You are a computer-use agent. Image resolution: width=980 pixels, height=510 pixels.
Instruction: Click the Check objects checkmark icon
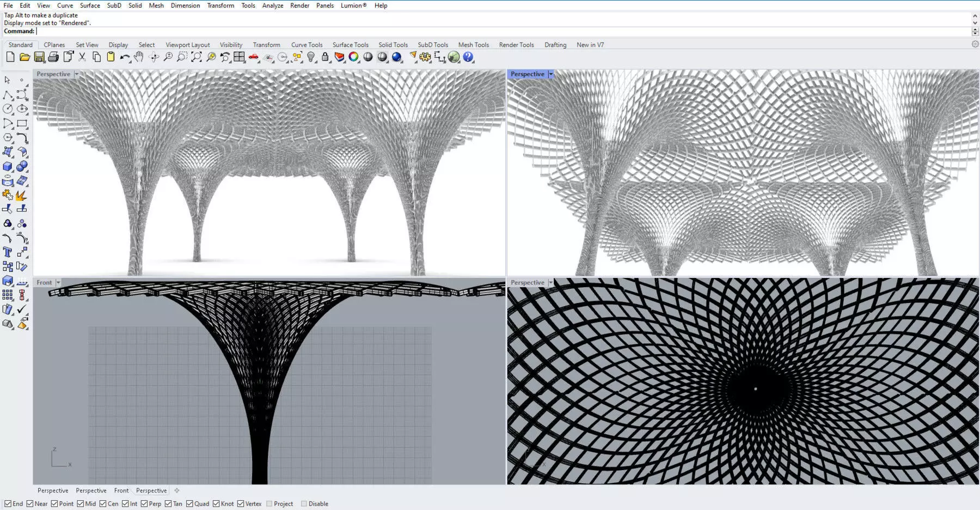(x=22, y=309)
